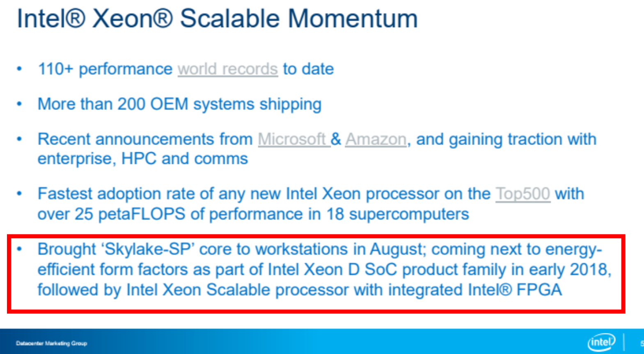Click the blue footer bar
This screenshot has width=644, height=354.
322,341
